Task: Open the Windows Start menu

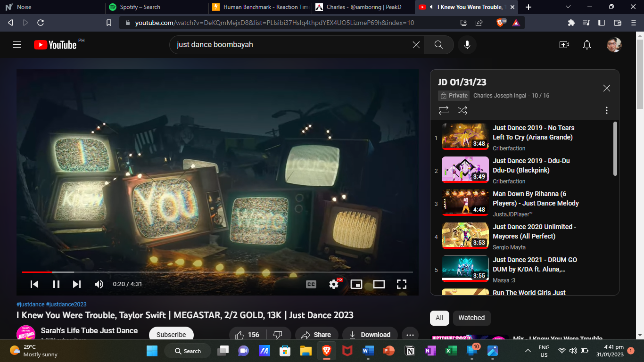Action: [152, 351]
